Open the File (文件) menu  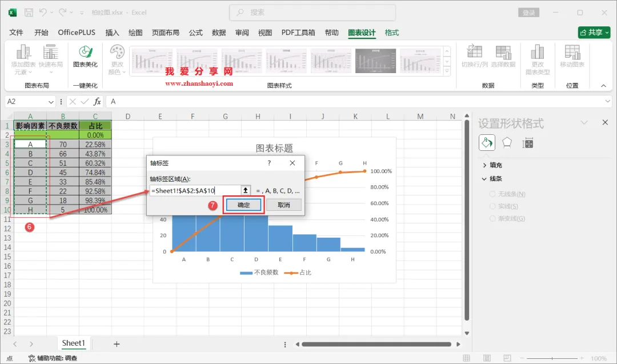coord(16,33)
